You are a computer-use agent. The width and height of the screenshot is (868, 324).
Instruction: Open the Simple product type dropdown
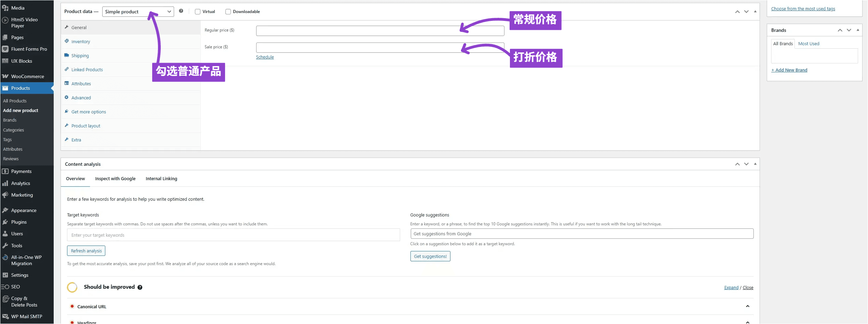coord(138,12)
